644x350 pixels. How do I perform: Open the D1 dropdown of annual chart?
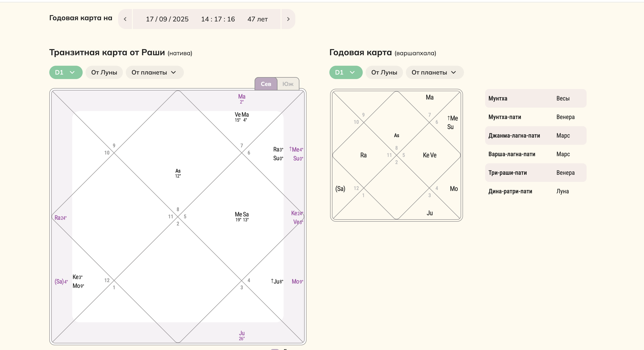[x=346, y=72]
